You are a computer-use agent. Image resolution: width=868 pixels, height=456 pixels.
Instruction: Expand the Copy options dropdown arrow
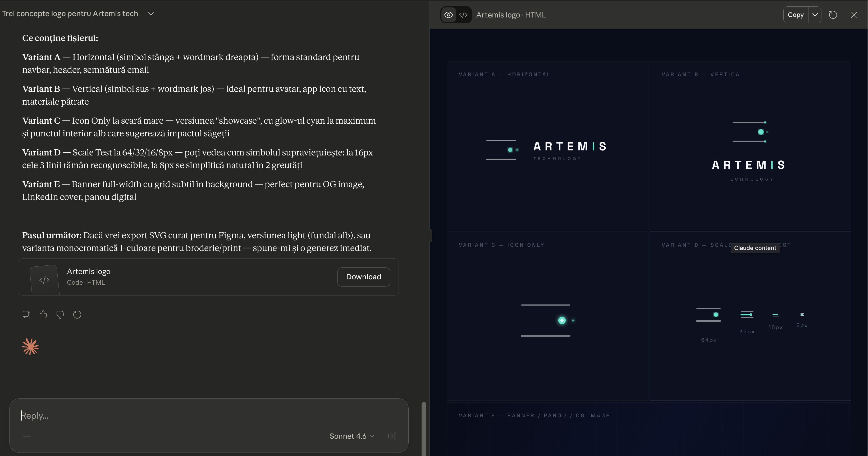815,15
